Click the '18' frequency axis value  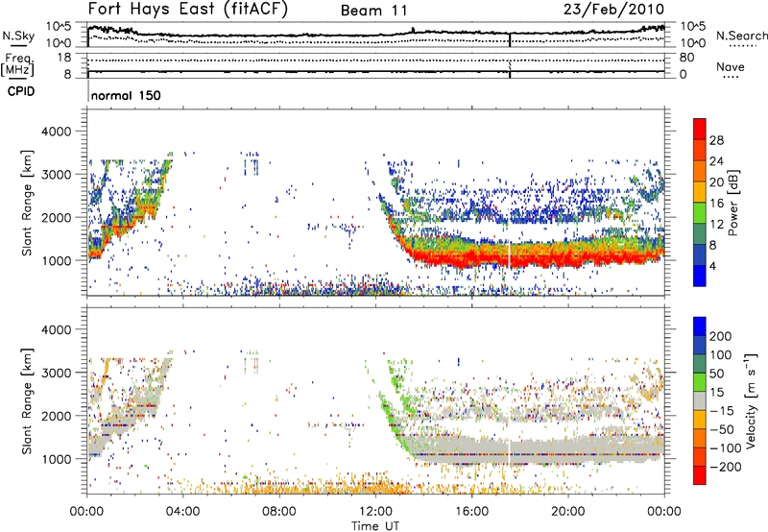coord(64,58)
